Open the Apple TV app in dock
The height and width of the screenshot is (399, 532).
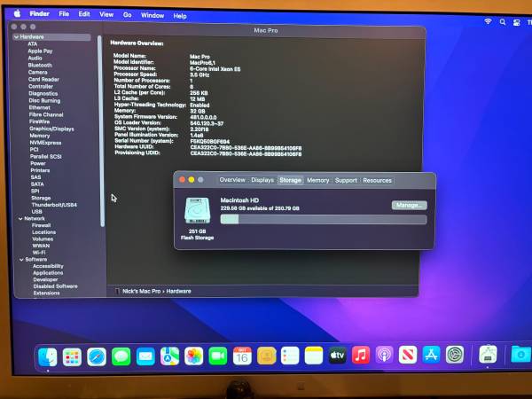point(337,356)
